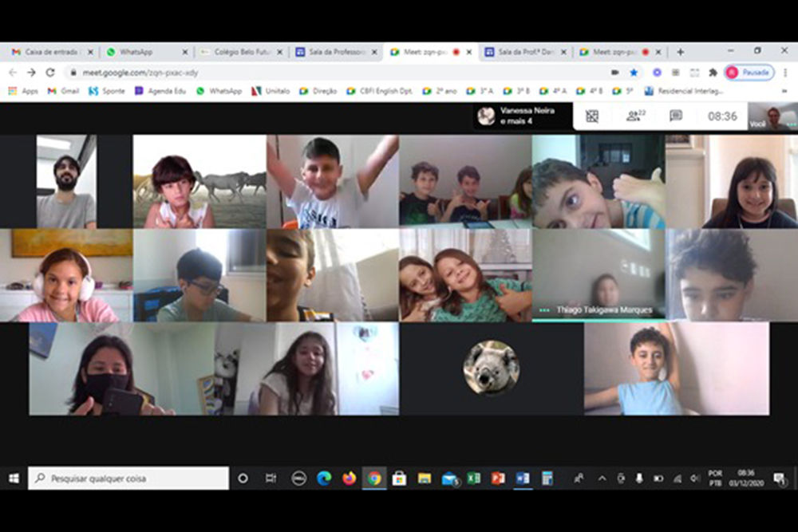Open the 3º A bookmark

pos(480,91)
